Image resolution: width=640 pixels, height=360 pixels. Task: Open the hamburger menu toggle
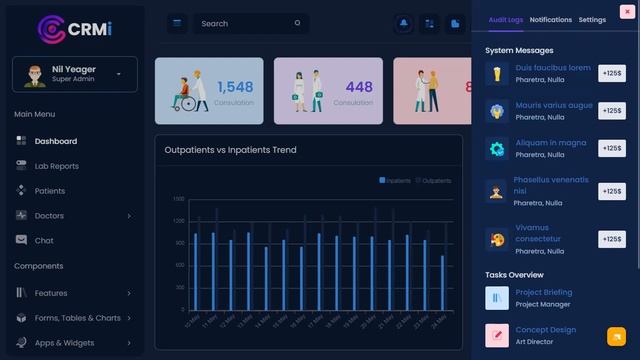pos(177,23)
